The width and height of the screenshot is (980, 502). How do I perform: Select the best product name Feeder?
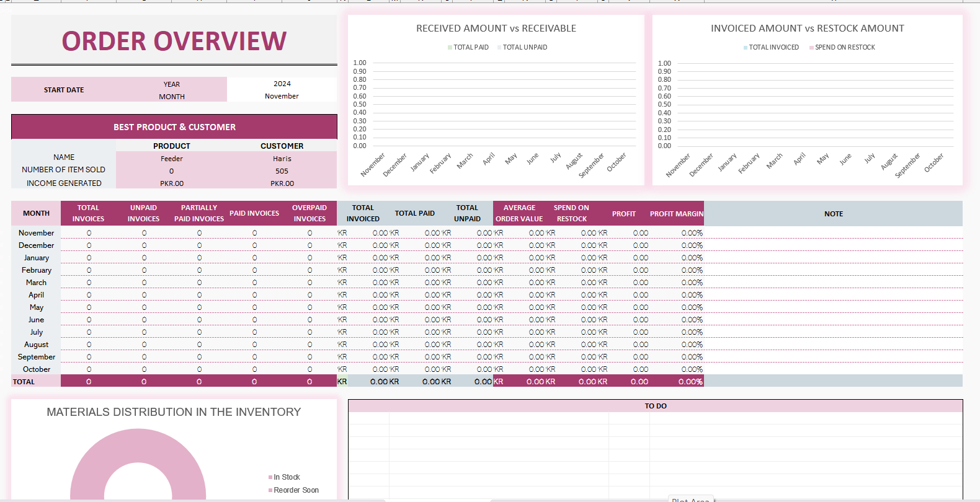pos(172,159)
